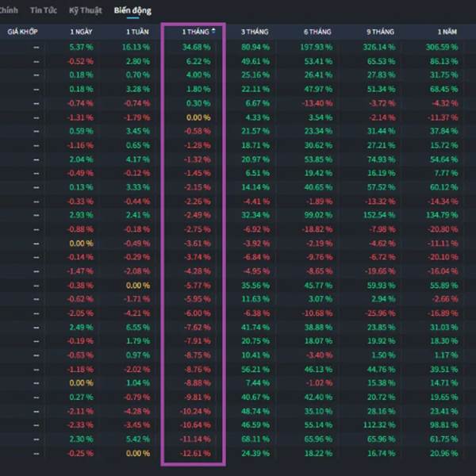Image resolution: width=476 pixels, height=476 pixels.
Task: Select the 306.59 % one-year value
Action: 443,48
